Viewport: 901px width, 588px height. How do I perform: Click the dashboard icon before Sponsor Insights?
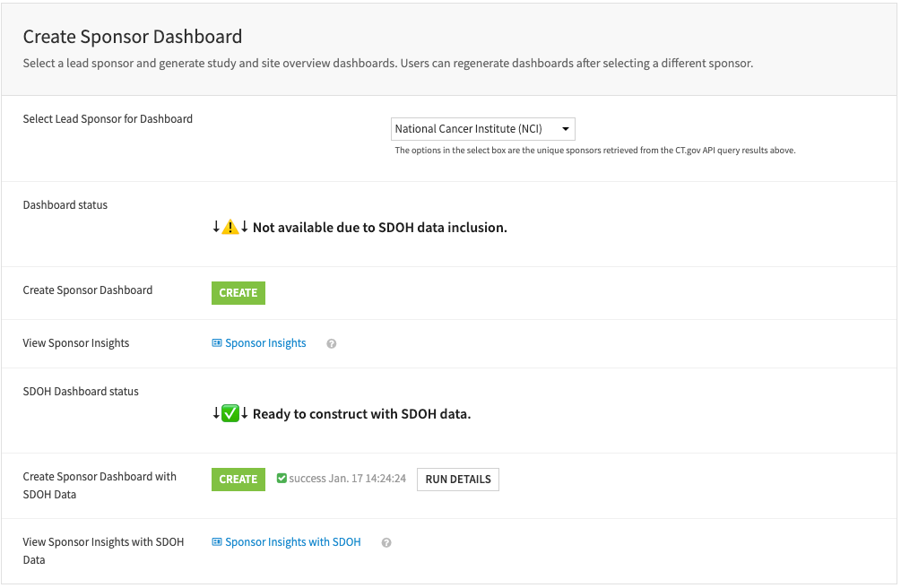pos(215,342)
